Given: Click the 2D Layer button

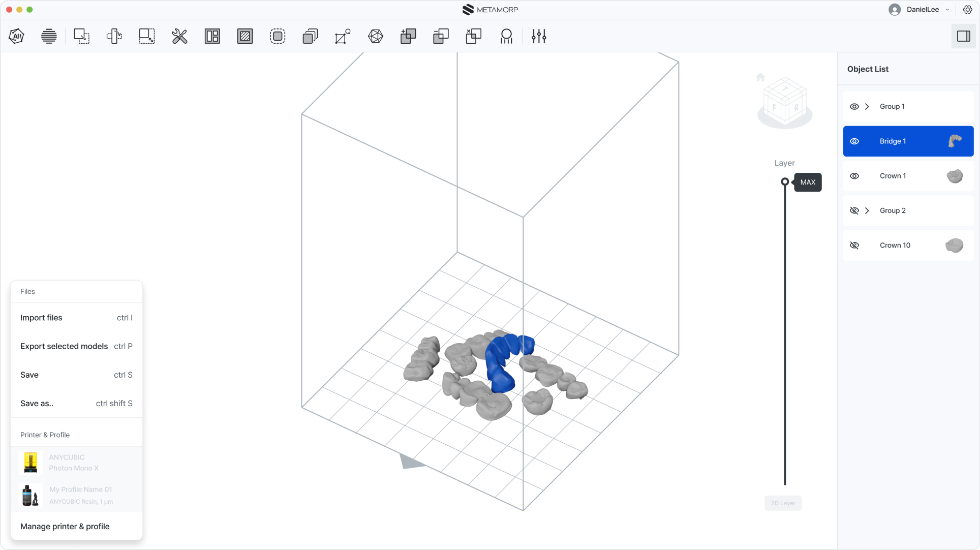Looking at the screenshot, I should [x=783, y=503].
